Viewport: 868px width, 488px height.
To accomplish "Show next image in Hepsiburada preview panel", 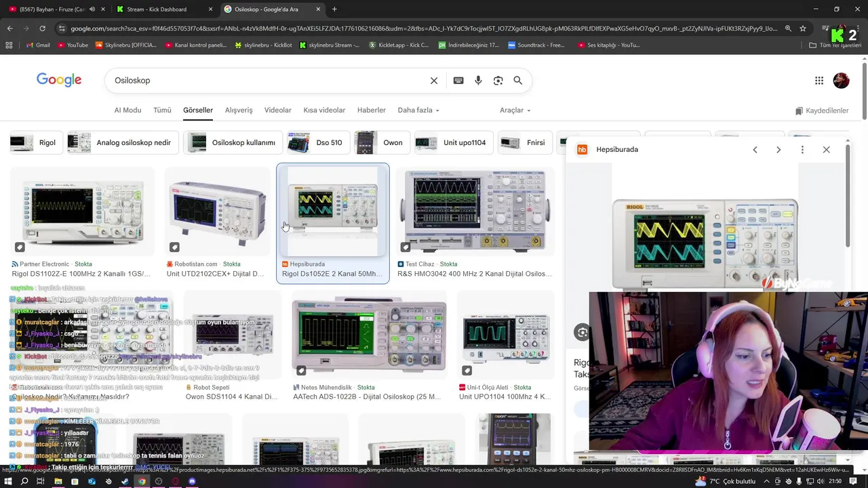I will tap(778, 150).
